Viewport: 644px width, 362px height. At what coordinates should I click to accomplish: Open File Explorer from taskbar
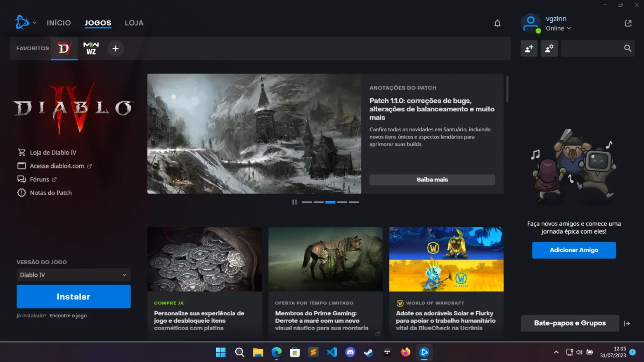click(258, 352)
